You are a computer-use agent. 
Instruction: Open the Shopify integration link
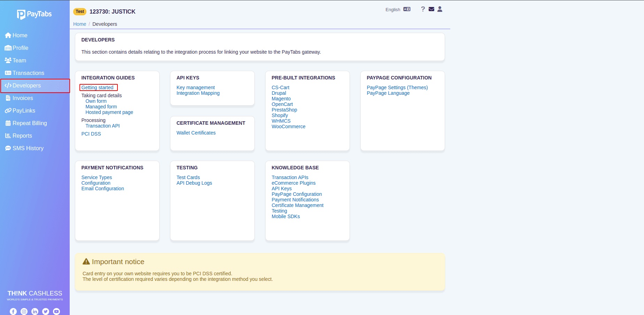coord(280,115)
